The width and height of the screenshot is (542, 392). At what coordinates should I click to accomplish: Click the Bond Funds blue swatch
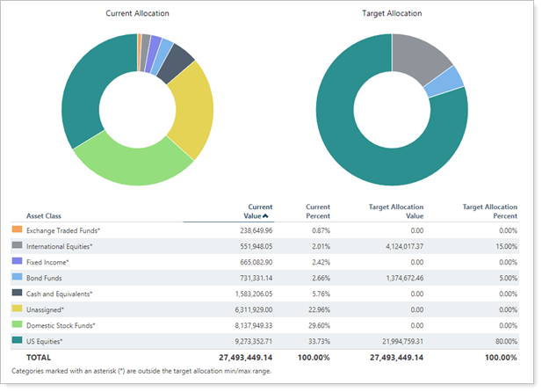18,278
